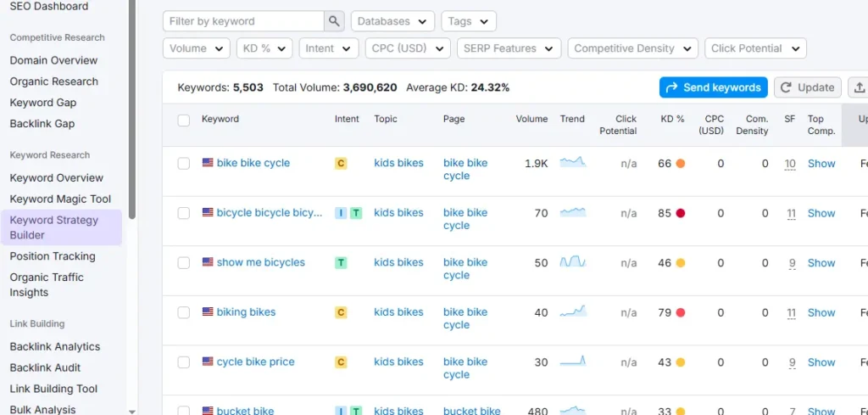Open the KD % filter dropdown

[264, 48]
